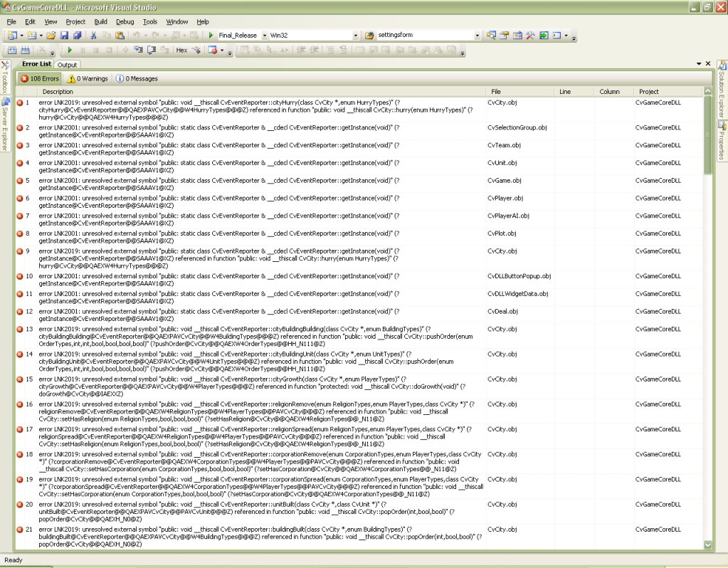This screenshot has height=568, width=728.
Task: Open the Build menu
Action: (100, 21)
